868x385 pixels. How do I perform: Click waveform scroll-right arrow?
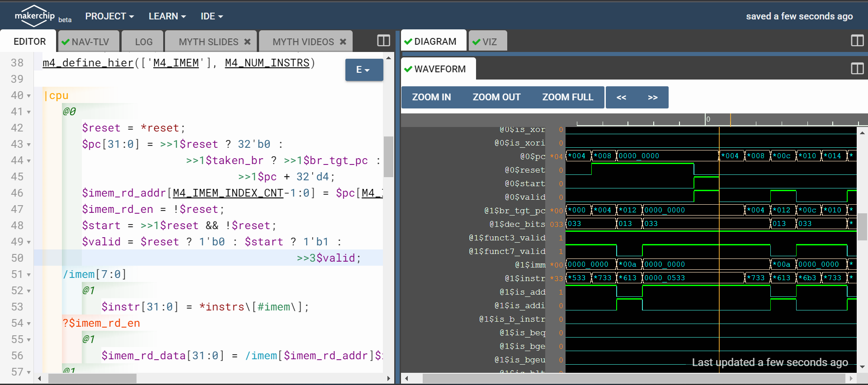851,378
